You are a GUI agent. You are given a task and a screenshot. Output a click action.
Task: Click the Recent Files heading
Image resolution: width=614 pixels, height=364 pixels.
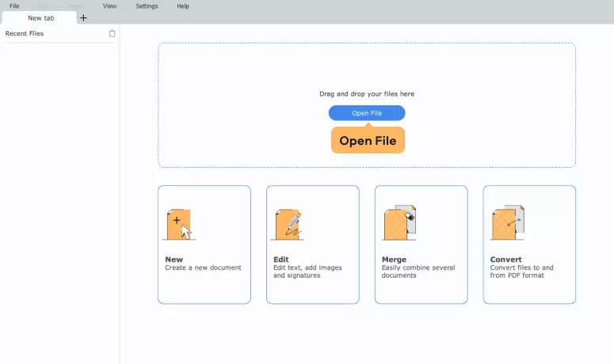point(25,33)
